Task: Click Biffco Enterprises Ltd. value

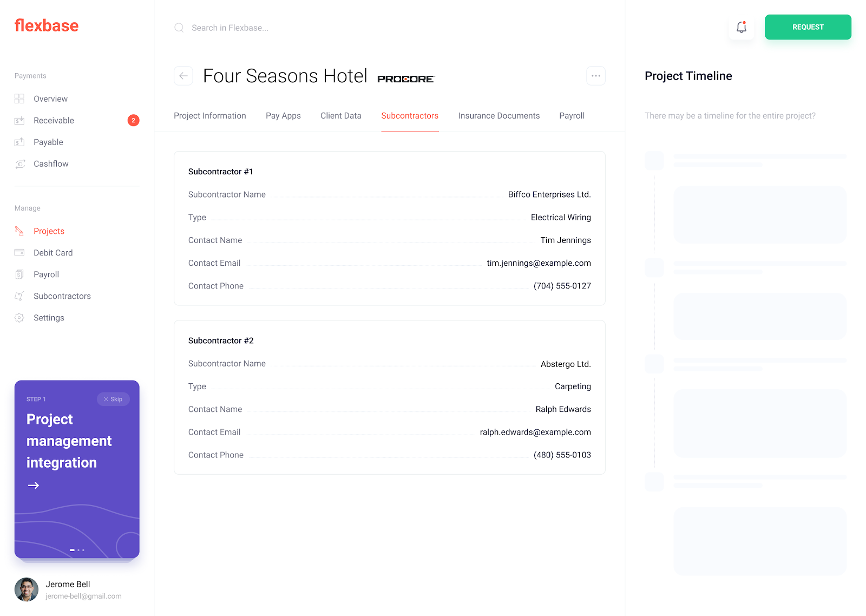Action: (x=549, y=194)
